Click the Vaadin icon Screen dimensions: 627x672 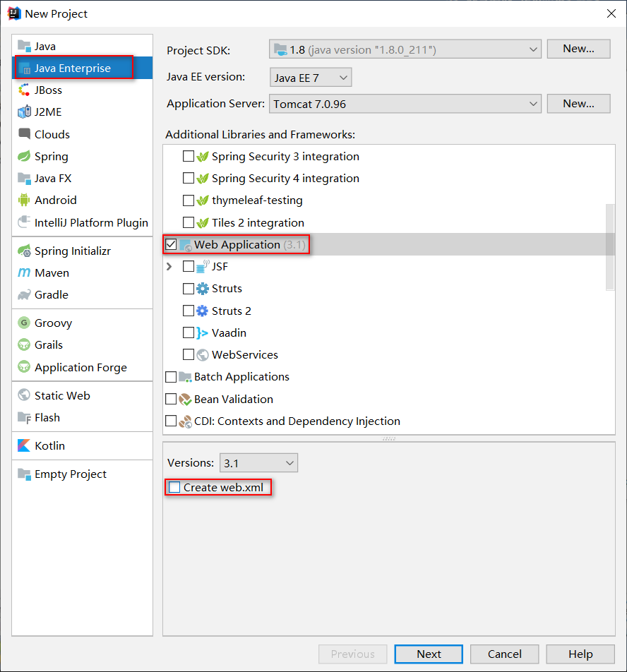[x=202, y=332]
